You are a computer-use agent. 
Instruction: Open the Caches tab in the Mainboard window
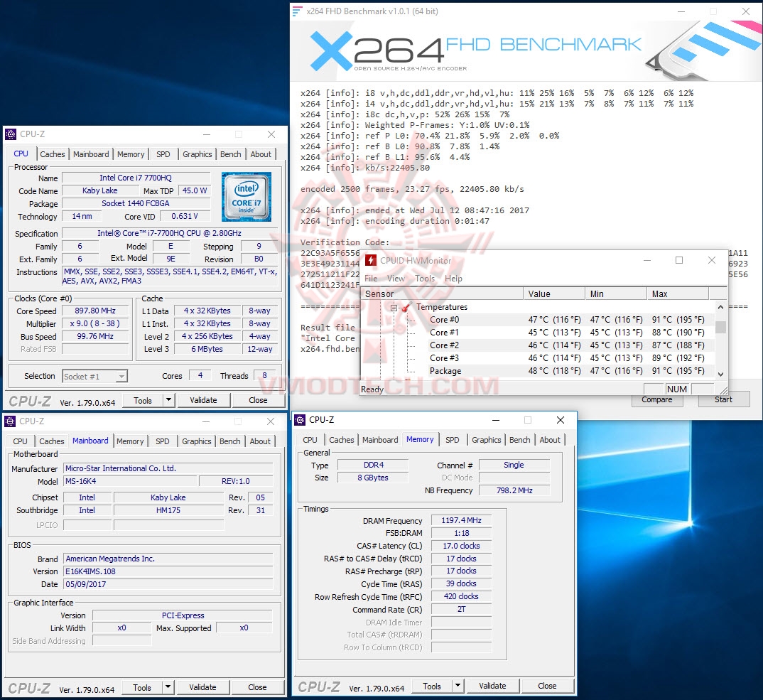52,441
